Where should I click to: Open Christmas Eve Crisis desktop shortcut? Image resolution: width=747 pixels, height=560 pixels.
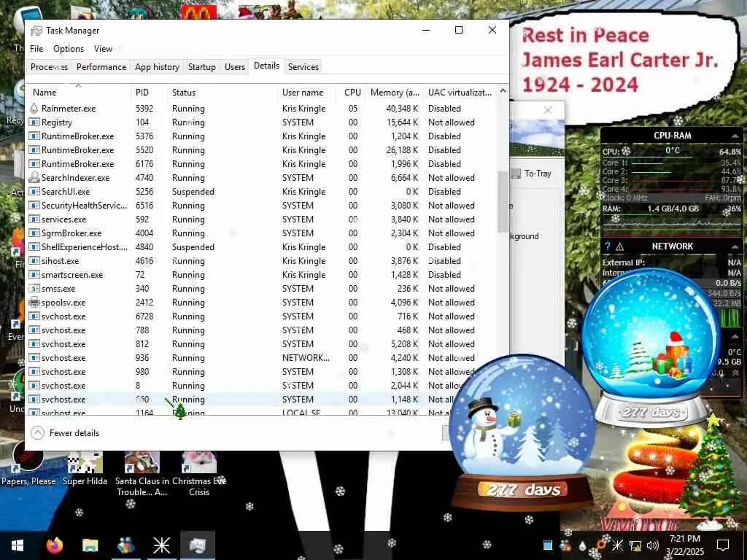click(x=199, y=474)
